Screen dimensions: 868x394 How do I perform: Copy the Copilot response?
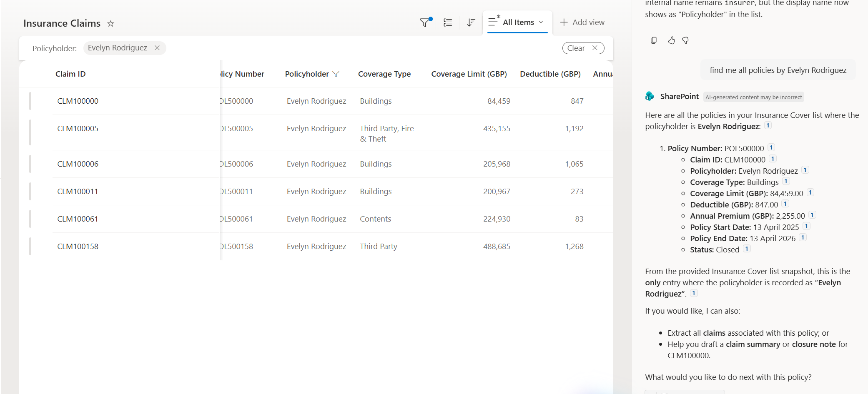click(653, 40)
